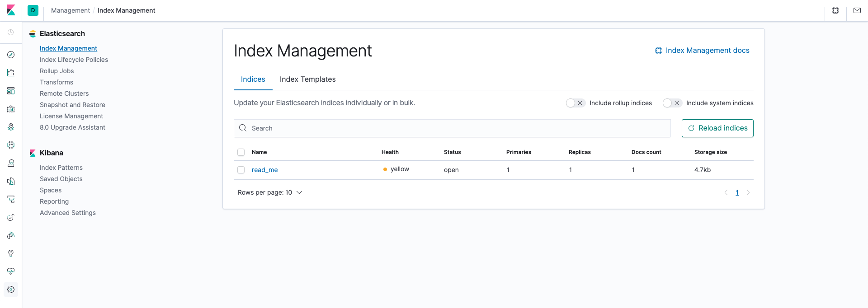868x308 pixels.
Task: Open Transforms in sidebar
Action: tap(57, 82)
